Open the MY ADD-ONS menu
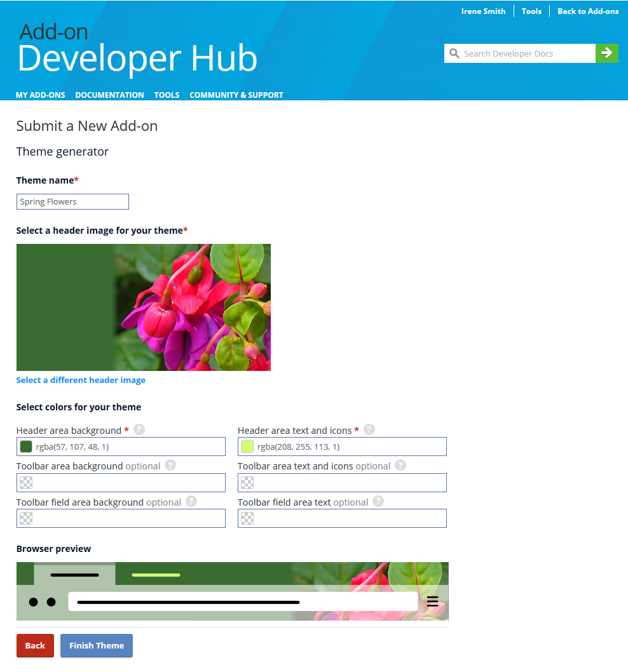 [40, 95]
